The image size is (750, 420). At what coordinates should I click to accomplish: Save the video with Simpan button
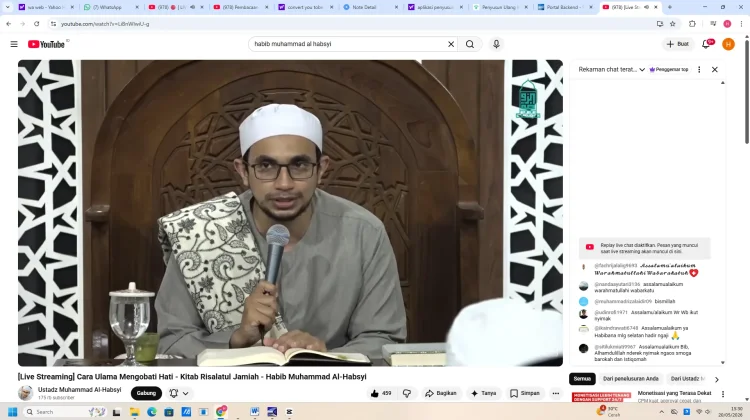[524, 393]
